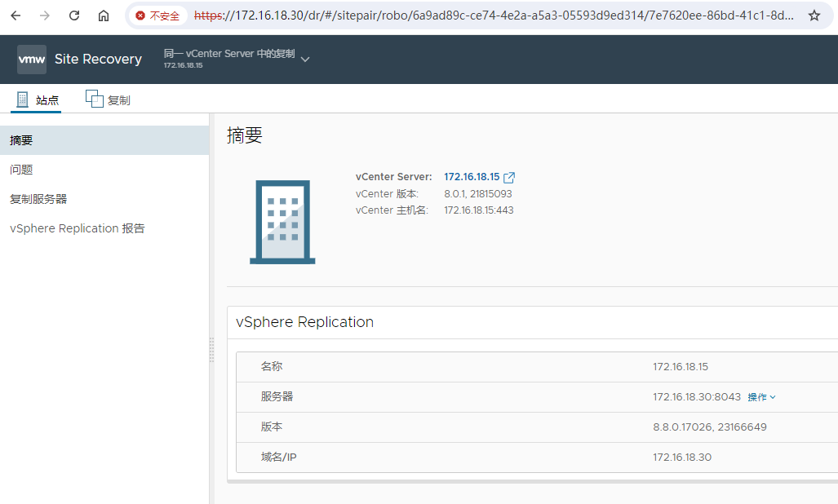Reload the page with the refresh icon
The width and height of the screenshot is (838, 504).
(x=74, y=15)
